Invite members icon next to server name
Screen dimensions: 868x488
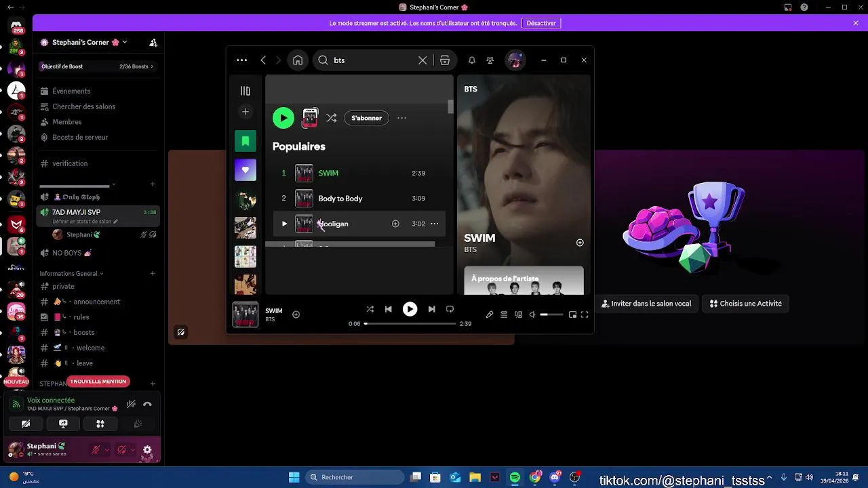click(153, 42)
